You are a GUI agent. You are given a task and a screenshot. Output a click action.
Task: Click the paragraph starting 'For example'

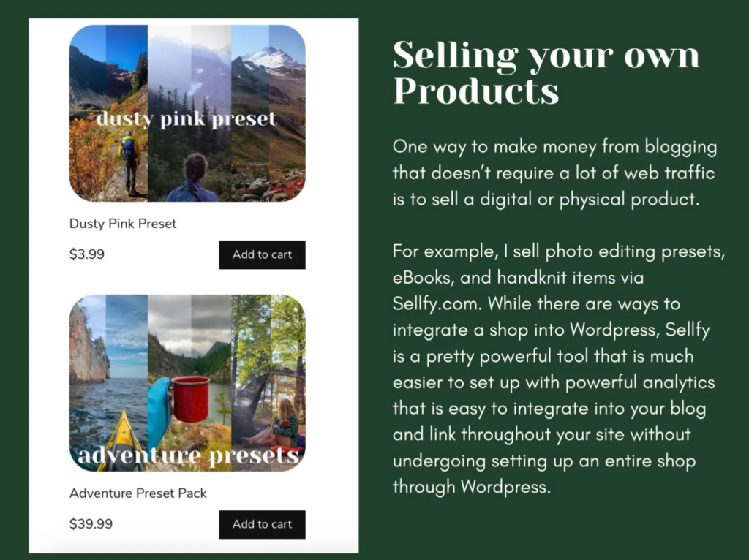coord(558,369)
